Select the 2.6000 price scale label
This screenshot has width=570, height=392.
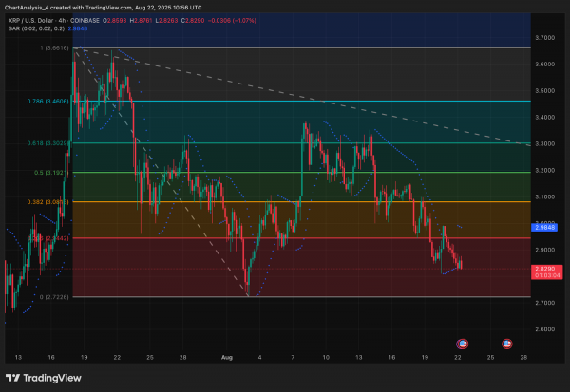545,329
